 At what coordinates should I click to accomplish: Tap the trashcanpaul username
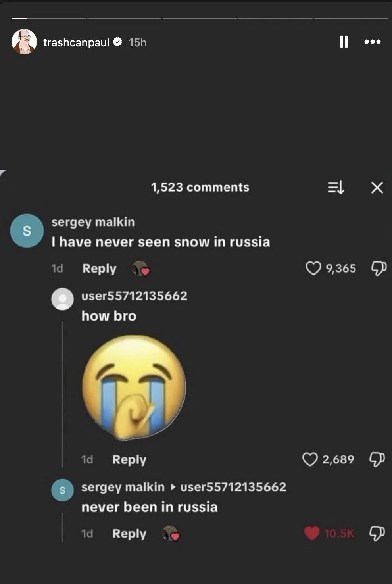[76, 42]
